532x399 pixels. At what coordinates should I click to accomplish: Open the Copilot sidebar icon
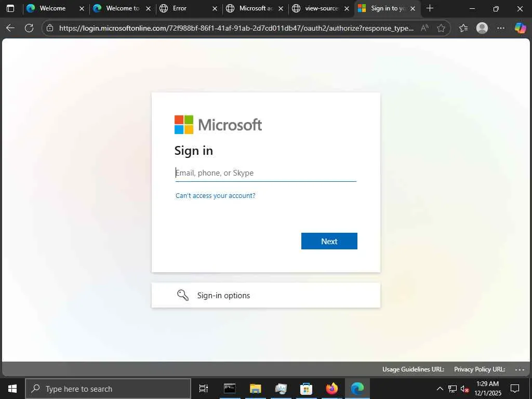[520, 28]
